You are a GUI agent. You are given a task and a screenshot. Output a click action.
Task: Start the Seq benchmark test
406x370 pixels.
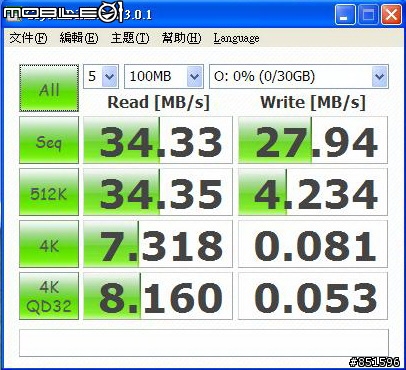coord(49,140)
